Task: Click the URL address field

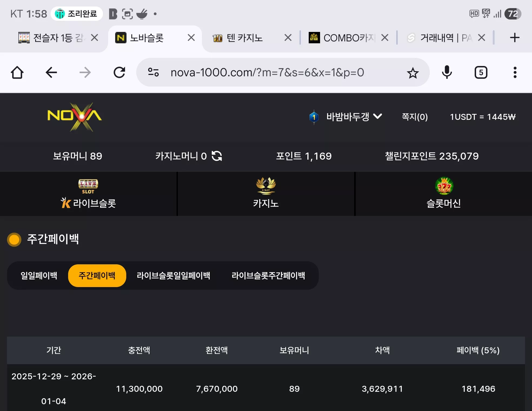Action: (x=267, y=73)
